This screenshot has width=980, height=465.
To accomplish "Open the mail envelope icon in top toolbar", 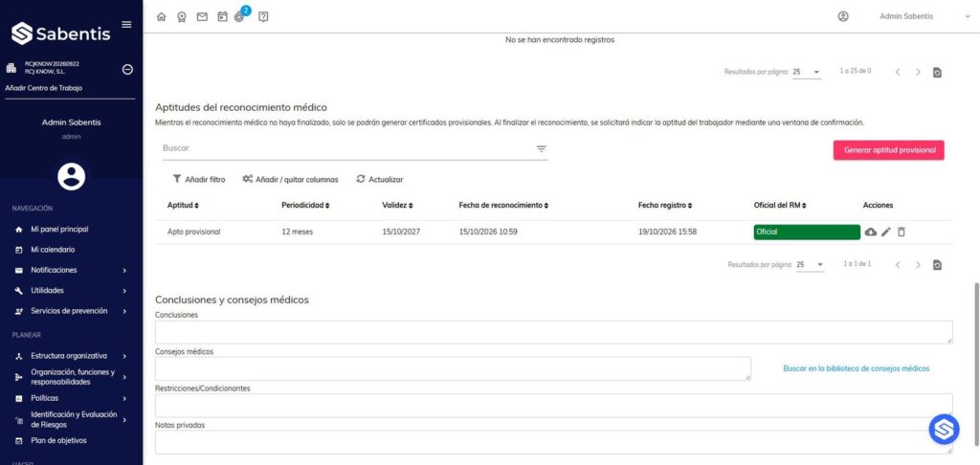I will tap(202, 17).
